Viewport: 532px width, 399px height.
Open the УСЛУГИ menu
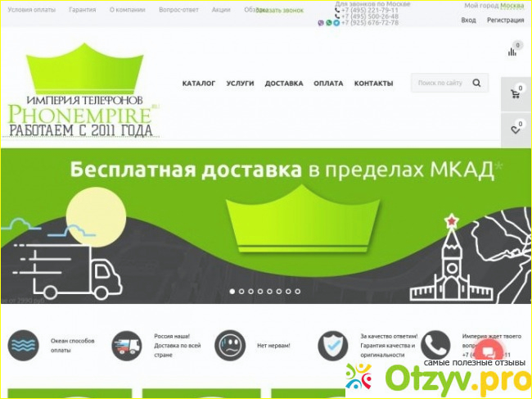click(x=241, y=84)
